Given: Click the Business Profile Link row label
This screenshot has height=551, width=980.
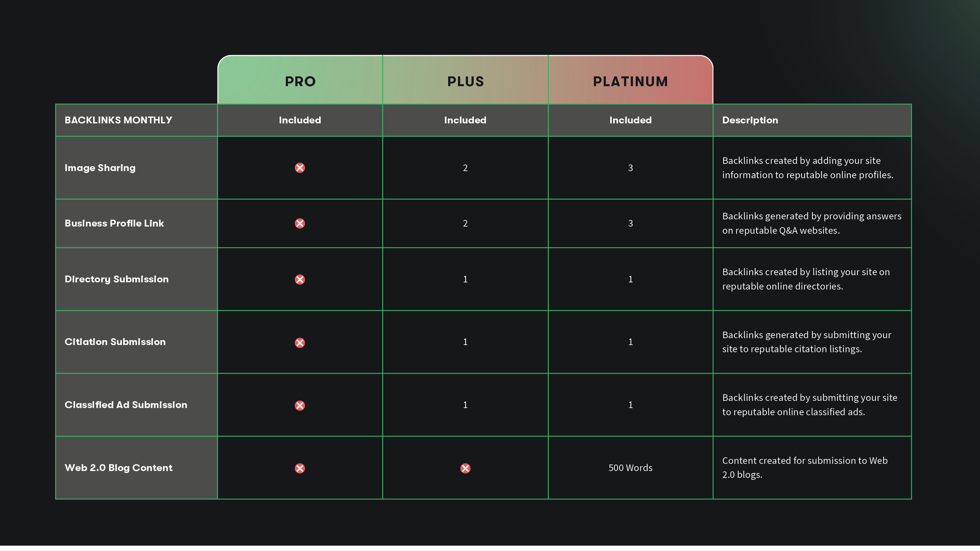Looking at the screenshot, I should point(114,223).
